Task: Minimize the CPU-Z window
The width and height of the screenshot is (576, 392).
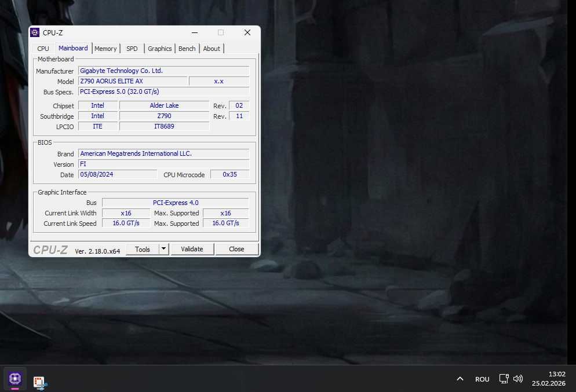Action: 195,32
